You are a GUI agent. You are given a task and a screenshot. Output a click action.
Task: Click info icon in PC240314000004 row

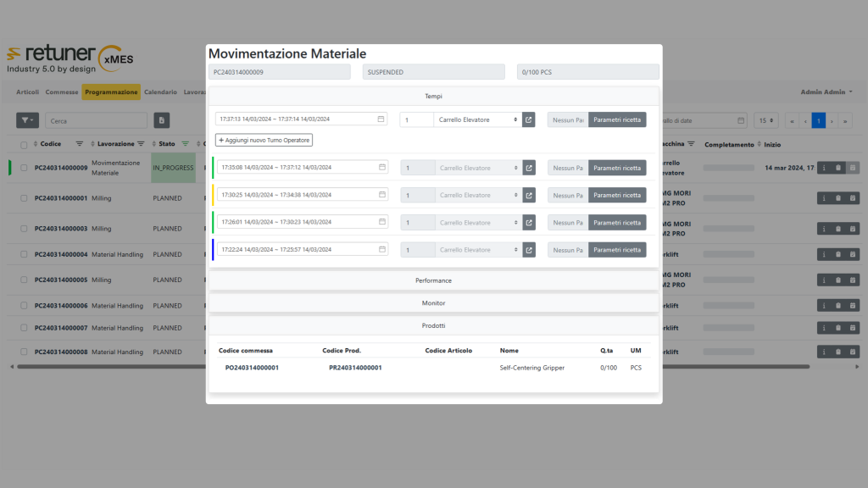[824, 254]
